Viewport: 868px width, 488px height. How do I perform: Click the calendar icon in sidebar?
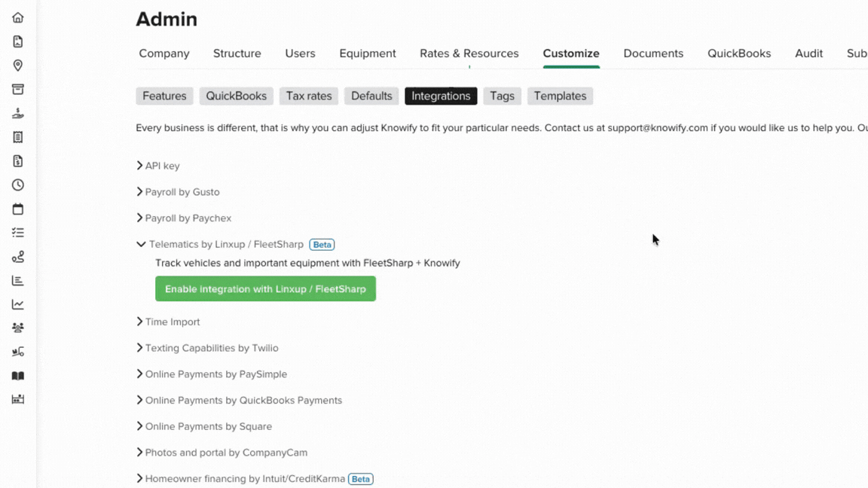coord(18,209)
